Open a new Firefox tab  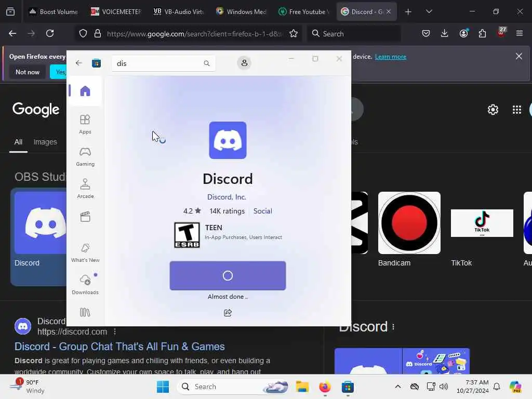[x=408, y=12]
